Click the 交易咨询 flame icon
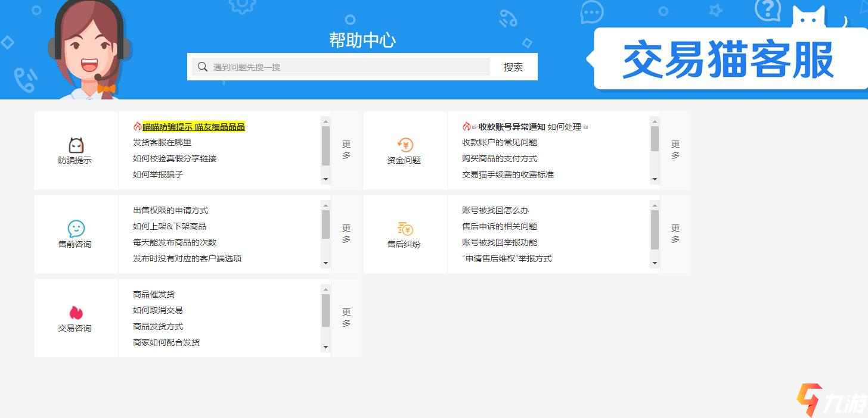The image size is (868, 418). tap(76, 313)
